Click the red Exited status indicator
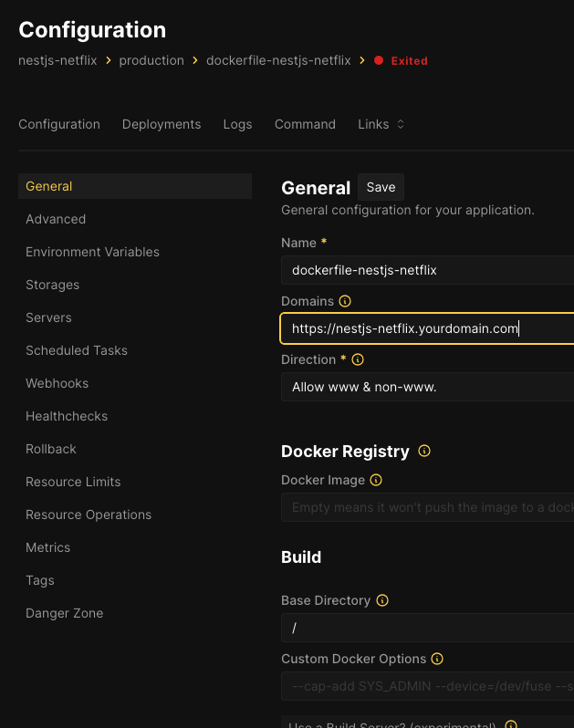Image resolution: width=574 pixels, height=728 pixels. [401, 61]
